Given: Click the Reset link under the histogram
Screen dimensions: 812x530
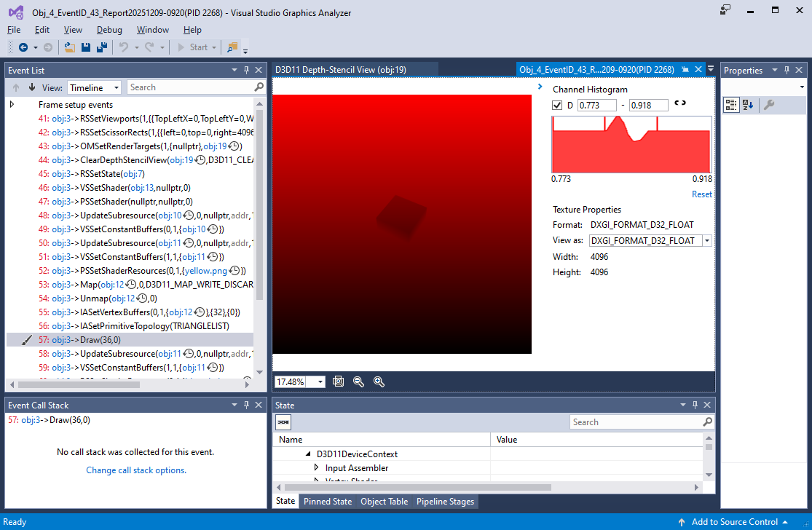Looking at the screenshot, I should click(x=702, y=194).
